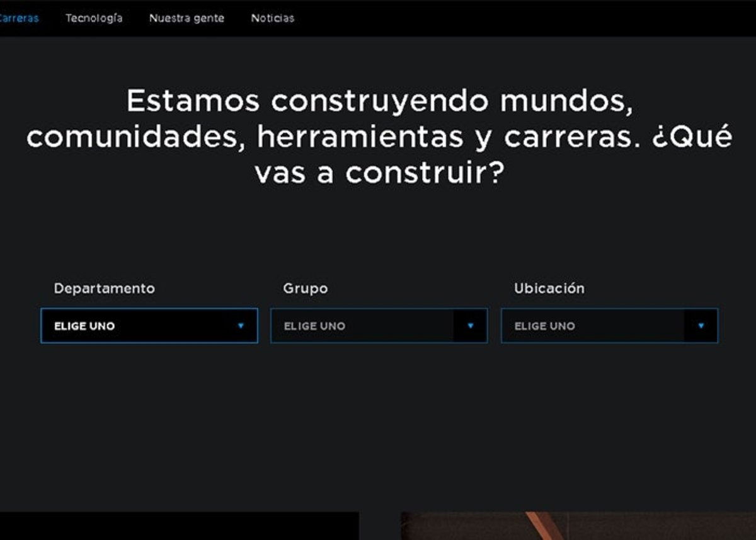Expand the Departamento ELIGE UNO selector
The image size is (756, 540).
(x=149, y=326)
